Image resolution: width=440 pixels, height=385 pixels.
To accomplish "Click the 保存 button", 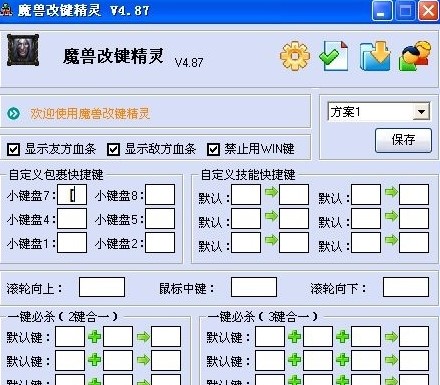I will [x=403, y=140].
